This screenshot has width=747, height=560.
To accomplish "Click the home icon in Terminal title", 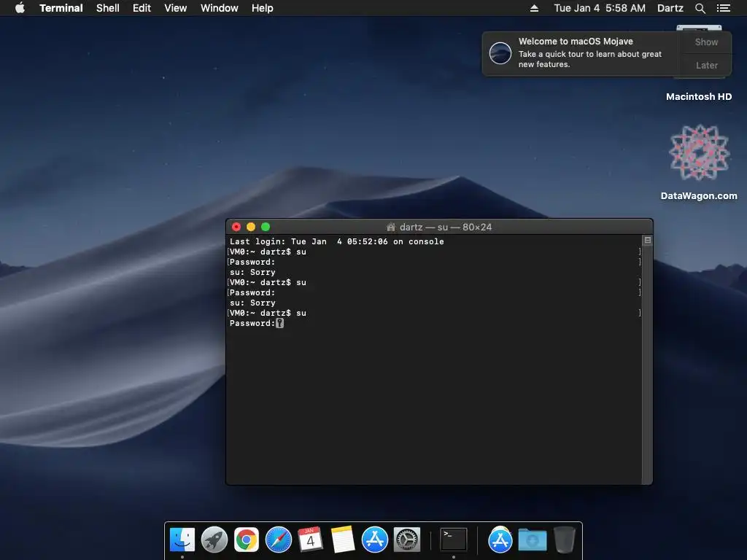I will [x=391, y=227].
